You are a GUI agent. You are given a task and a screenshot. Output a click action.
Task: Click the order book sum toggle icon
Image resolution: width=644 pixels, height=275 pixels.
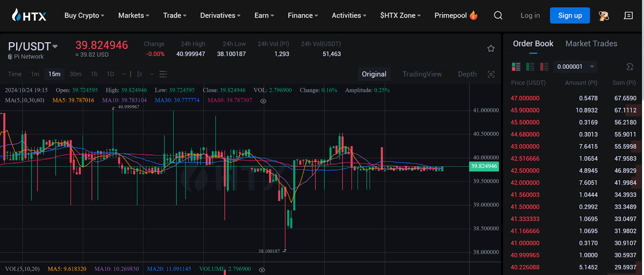[x=630, y=67]
